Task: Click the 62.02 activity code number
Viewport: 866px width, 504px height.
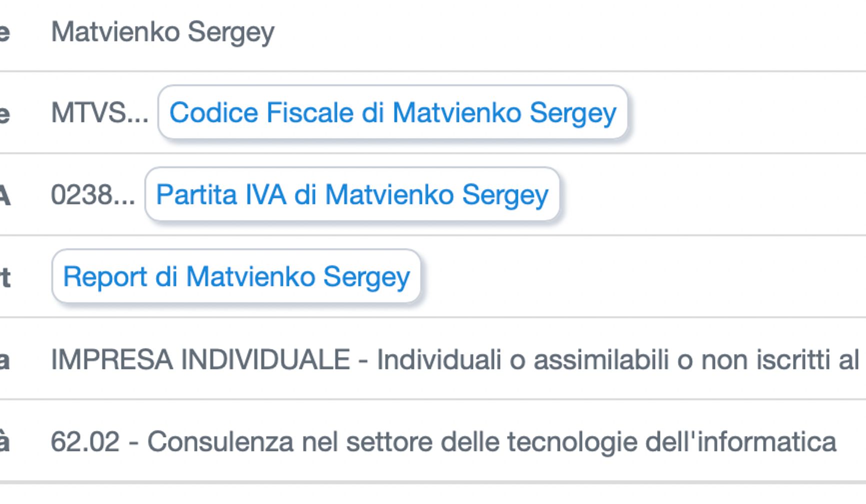Action: [85, 441]
